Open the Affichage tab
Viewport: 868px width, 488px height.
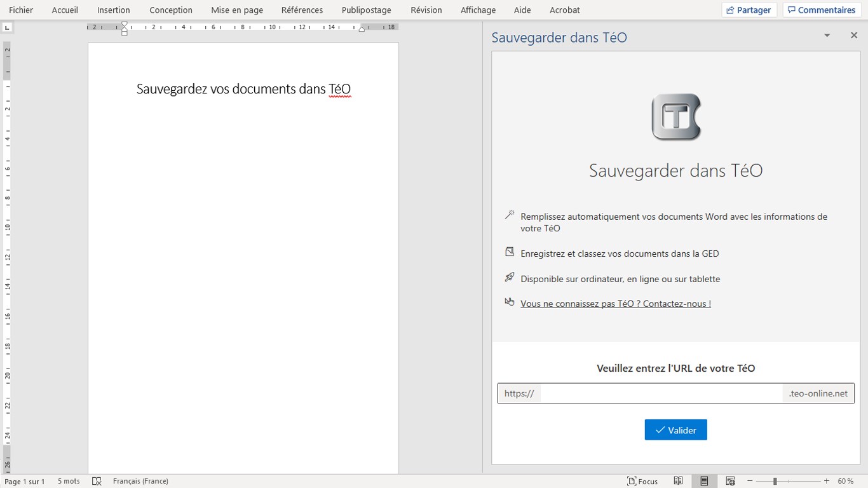click(x=478, y=10)
